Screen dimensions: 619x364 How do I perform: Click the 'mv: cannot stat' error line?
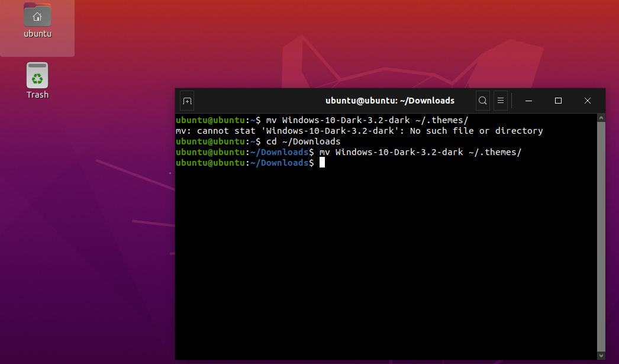coord(359,131)
